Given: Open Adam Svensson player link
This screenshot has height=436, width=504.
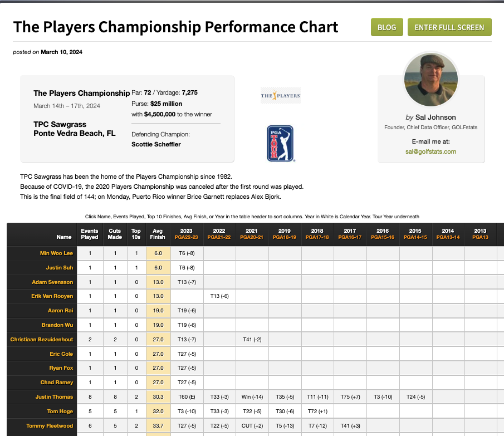Looking at the screenshot, I should click(52, 282).
